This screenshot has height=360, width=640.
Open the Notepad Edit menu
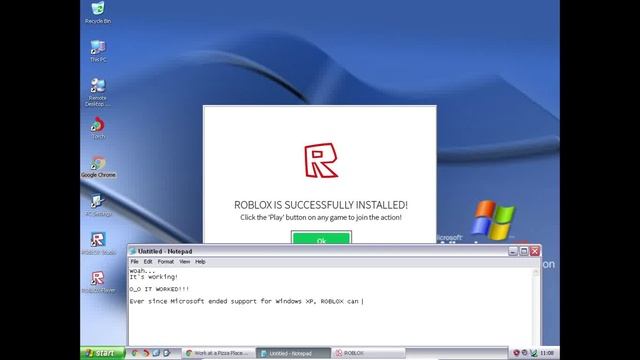coord(148,262)
